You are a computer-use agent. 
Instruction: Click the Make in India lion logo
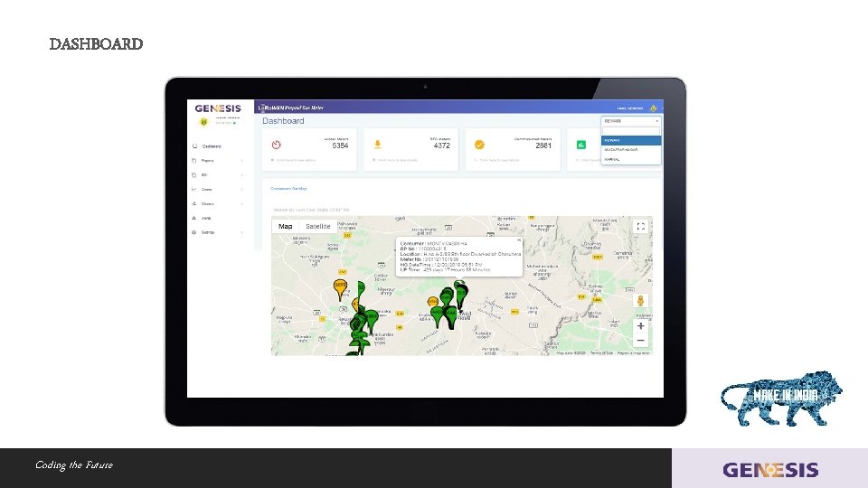click(781, 398)
